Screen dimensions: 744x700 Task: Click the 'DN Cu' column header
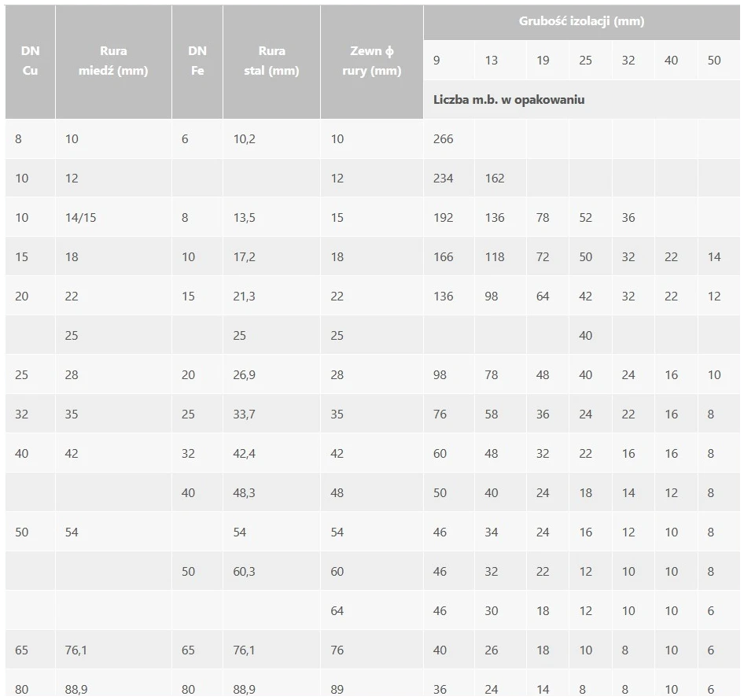(x=30, y=61)
